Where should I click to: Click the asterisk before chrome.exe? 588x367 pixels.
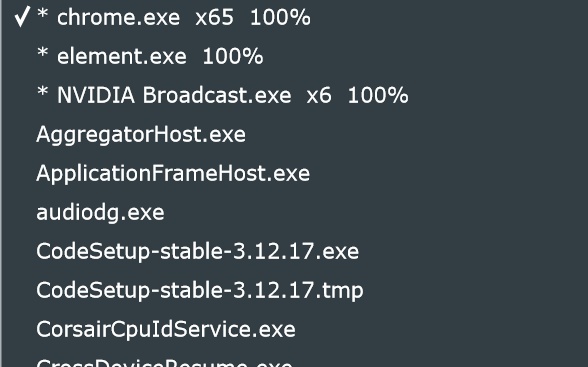point(43,13)
